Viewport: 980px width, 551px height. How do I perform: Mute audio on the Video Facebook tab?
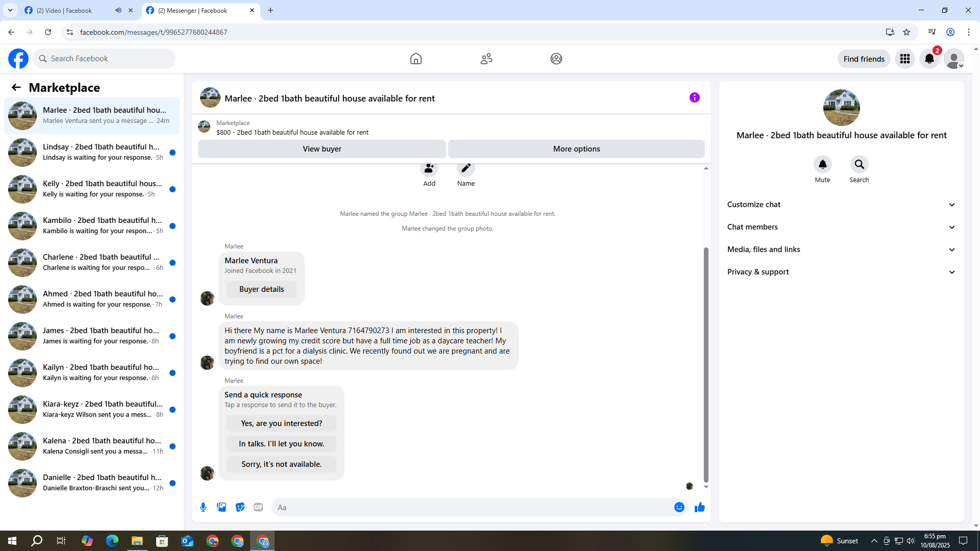[118, 10]
